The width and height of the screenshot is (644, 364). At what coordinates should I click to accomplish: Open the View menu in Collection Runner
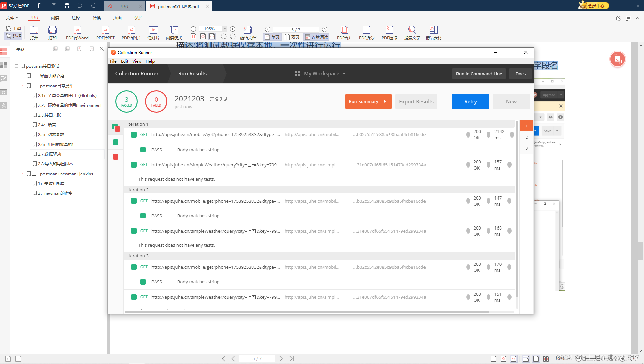pyautogui.click(x=137, y=61)
